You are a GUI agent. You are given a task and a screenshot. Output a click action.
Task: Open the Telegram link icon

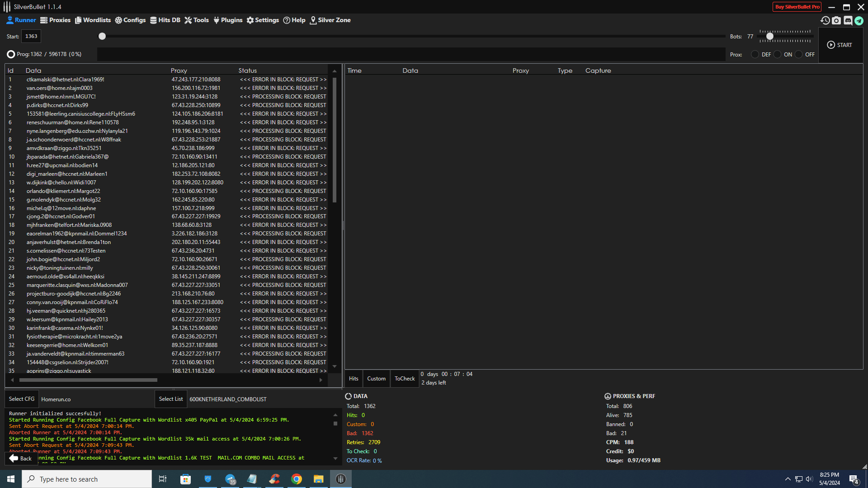(859, 20)
